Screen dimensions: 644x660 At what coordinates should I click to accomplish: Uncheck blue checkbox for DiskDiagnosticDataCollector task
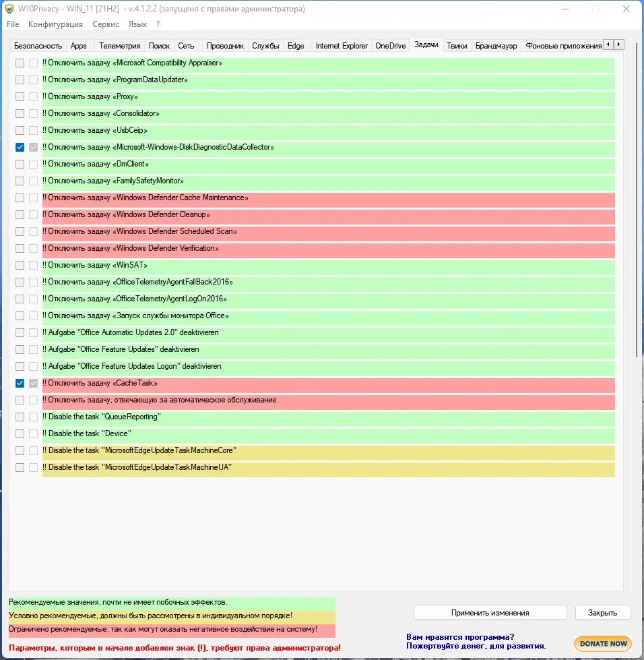pos(20,148)
